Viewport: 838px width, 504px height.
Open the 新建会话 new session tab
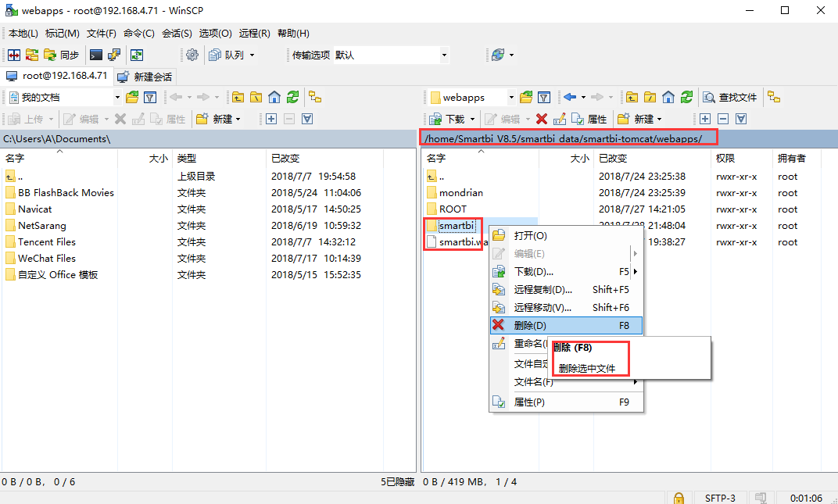pyautogui.click(x=145, y=77)
